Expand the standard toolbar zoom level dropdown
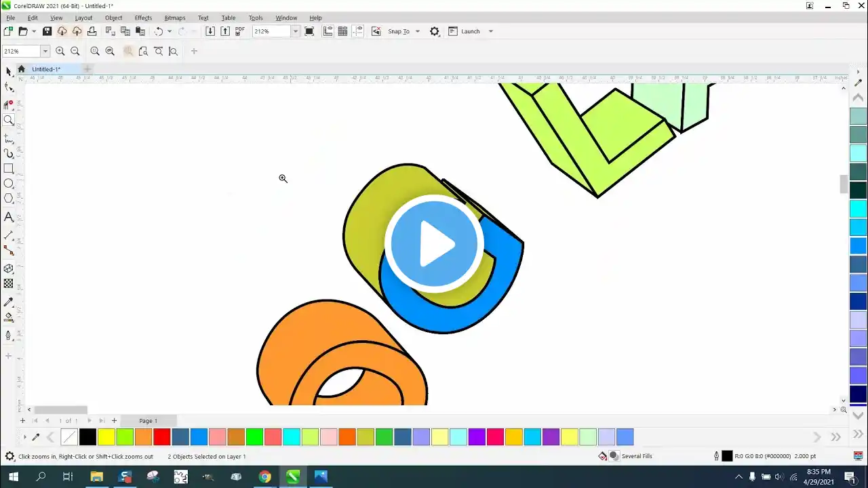This screenshot has width=868, height=488. [295, 31]
